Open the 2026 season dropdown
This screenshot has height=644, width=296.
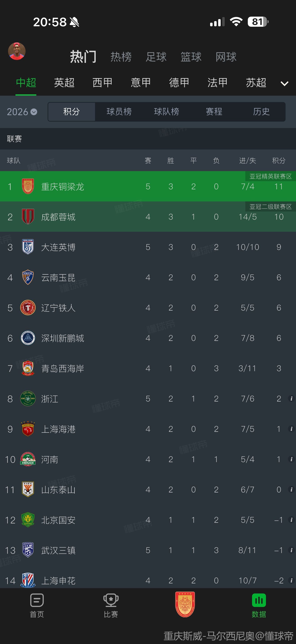point(22,112)
